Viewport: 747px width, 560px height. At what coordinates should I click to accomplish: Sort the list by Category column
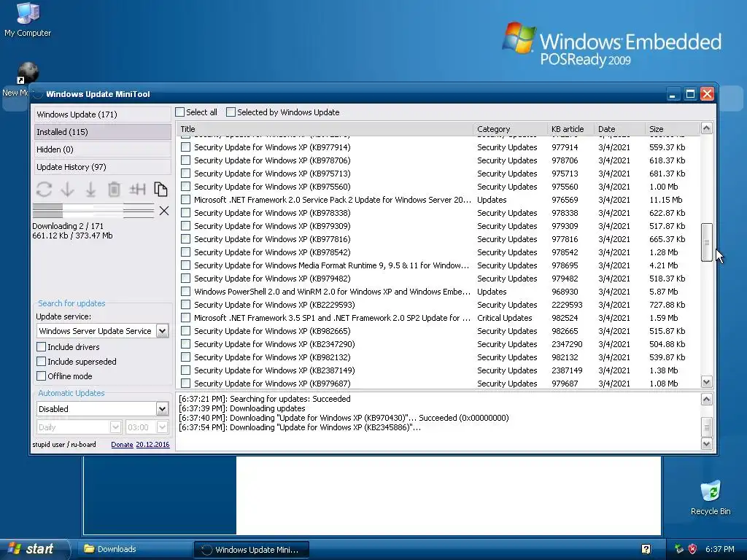(510, 129)
